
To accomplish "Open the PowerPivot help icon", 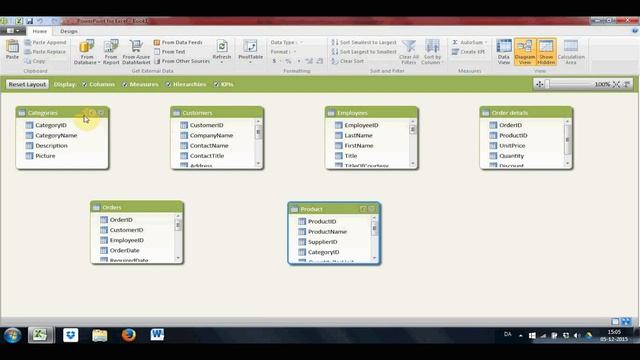I will (x=635, y=31).
